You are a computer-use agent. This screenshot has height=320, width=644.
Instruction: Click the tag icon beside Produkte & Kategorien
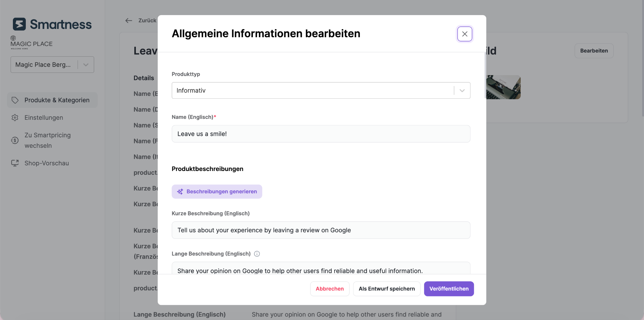[x=15, y=100]
